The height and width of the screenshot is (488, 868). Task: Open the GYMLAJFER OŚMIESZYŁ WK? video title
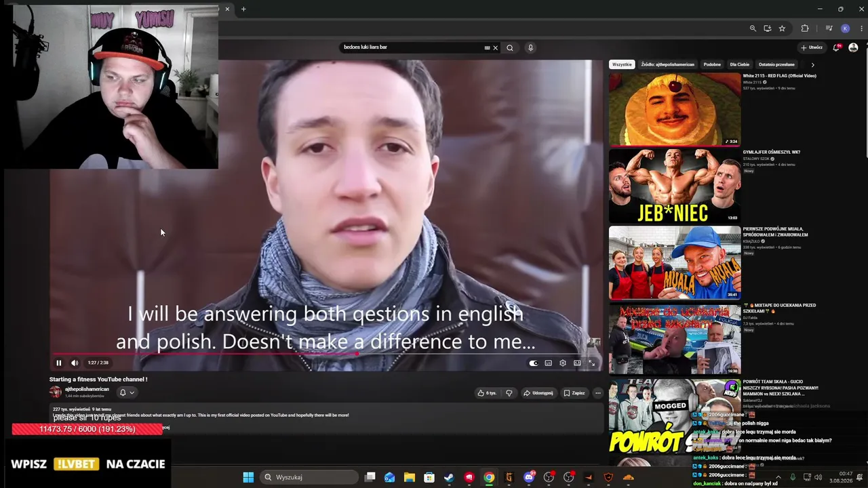(x=772, y=152)
